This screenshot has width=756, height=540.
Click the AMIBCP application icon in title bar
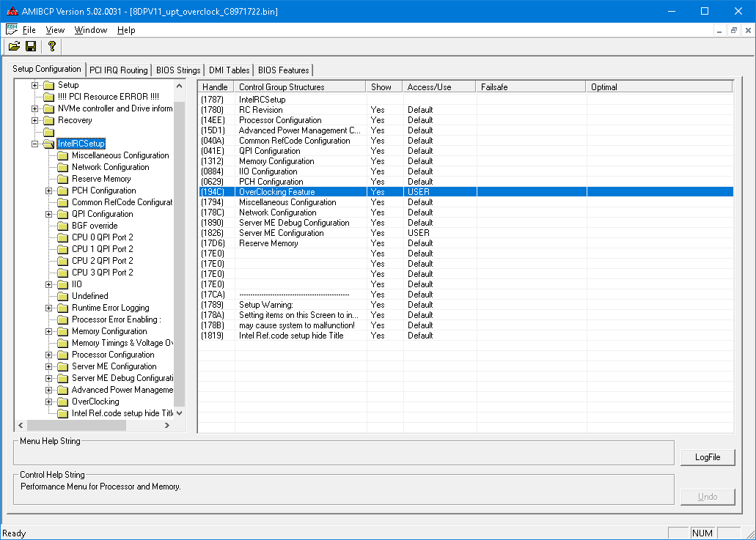coord(12,11)
